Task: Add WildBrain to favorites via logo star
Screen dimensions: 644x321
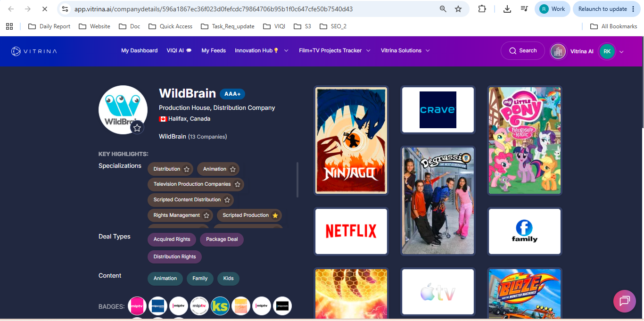Action: point(137,128)
